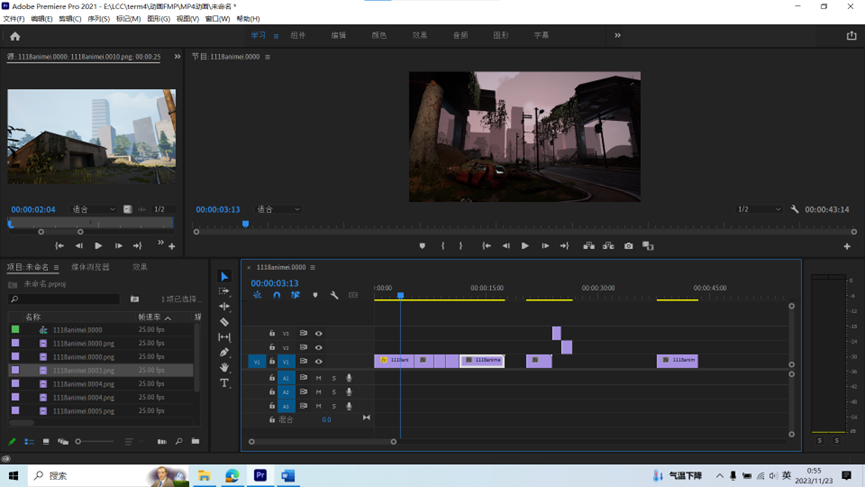Click the Home icon
This screenshot has width=865, height=487.
tap(15, 36)
